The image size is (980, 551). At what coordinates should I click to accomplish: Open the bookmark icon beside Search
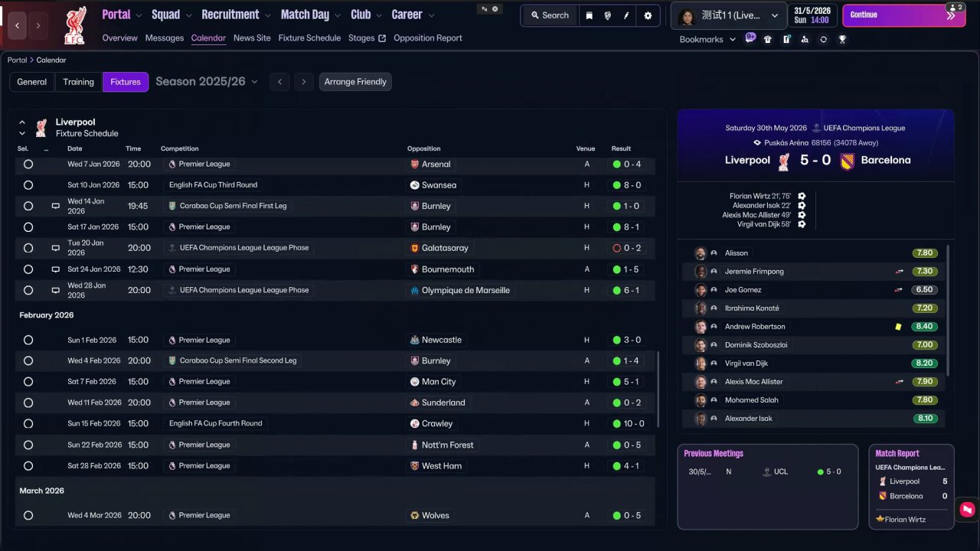(589, 15)
